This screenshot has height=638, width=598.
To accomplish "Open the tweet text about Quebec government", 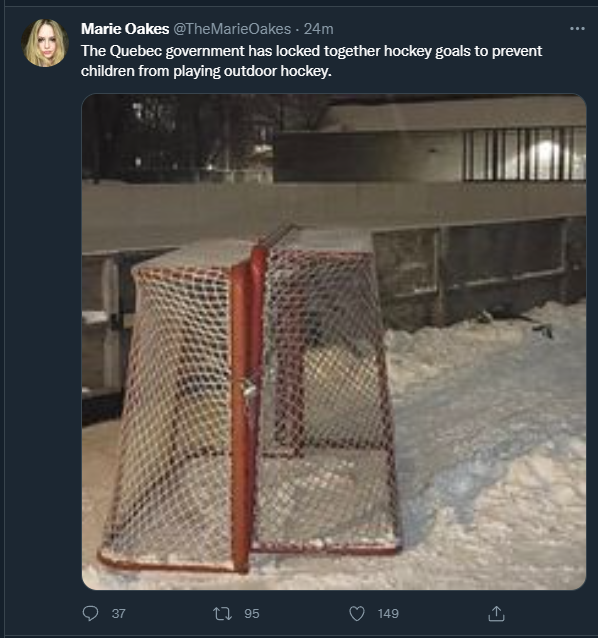I will coord(311,61).
